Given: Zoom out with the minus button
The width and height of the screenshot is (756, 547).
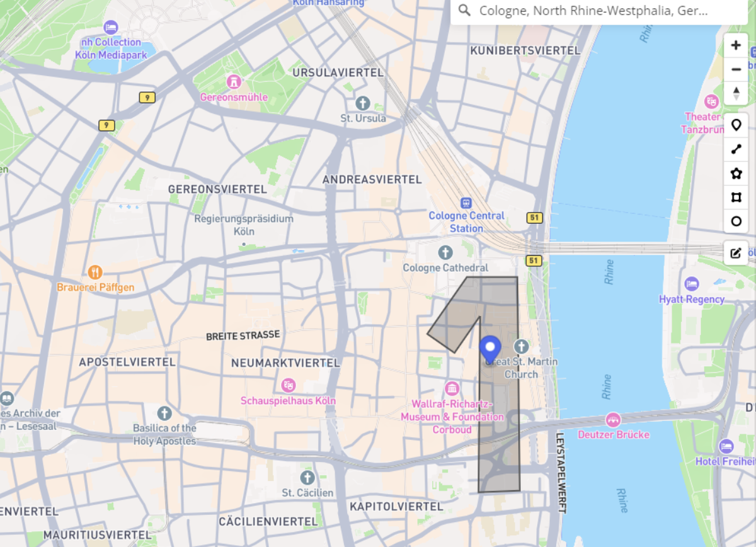Looking at the screenshot, I should (x=736, y=69).
